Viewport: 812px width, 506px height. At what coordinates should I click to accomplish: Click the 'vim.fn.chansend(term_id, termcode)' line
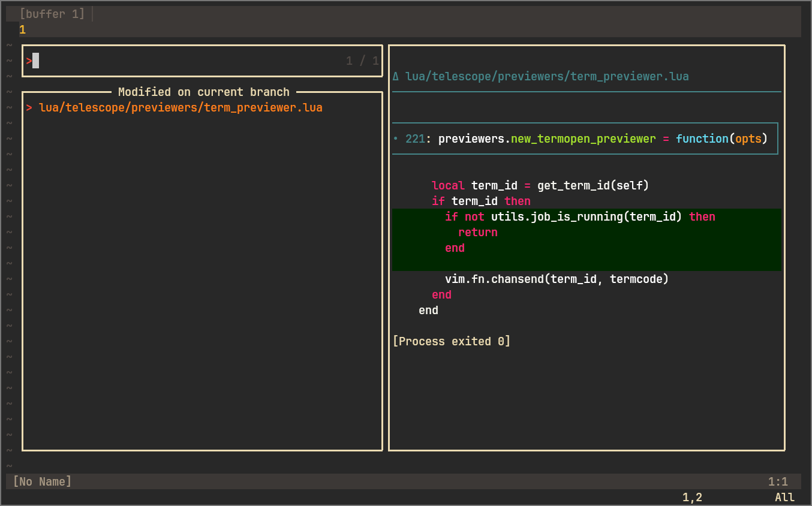(x=557, y=279)
